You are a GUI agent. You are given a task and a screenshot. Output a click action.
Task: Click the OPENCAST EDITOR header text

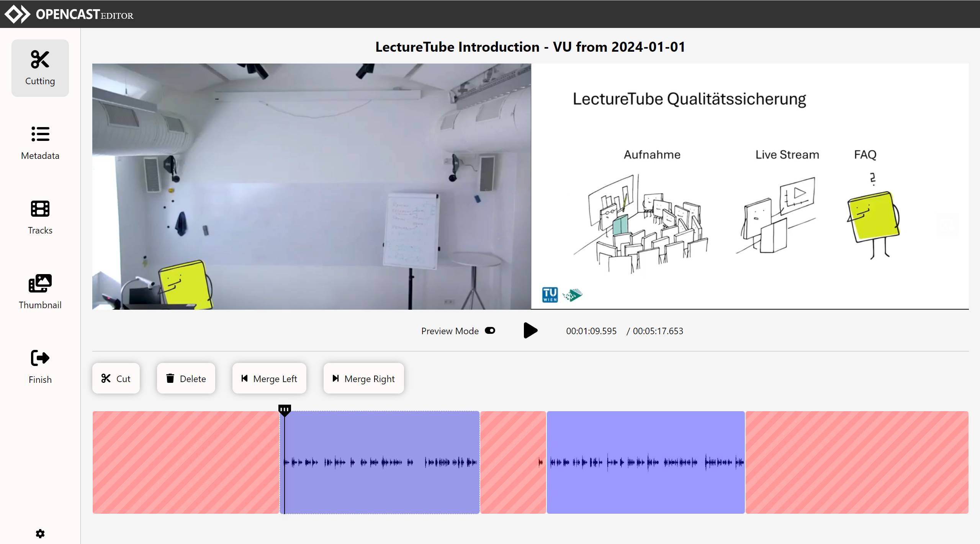click(x=85, y=15)
